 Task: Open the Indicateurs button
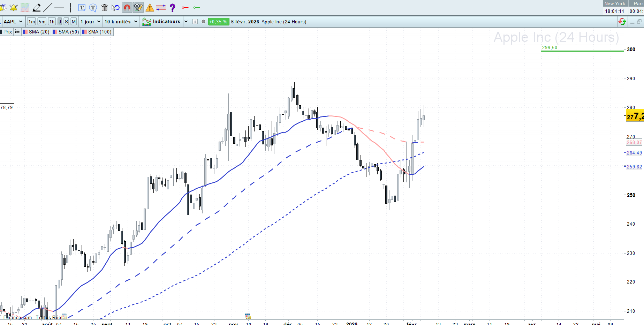click(x=162, y=22)
